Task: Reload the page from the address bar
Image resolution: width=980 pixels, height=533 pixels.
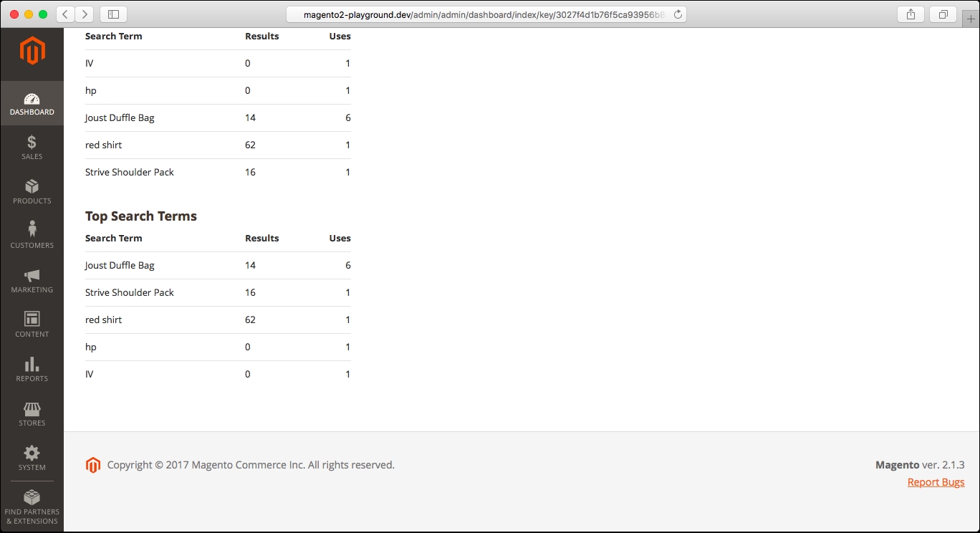Action: pos(678,14)
